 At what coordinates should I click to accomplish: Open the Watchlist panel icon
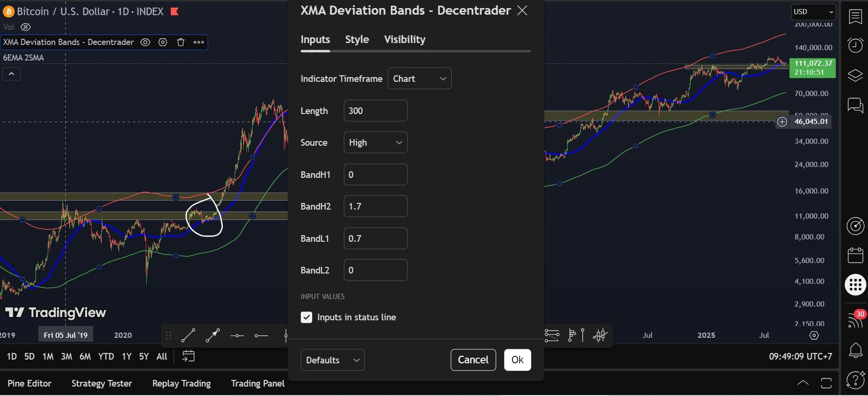(855, 17)
